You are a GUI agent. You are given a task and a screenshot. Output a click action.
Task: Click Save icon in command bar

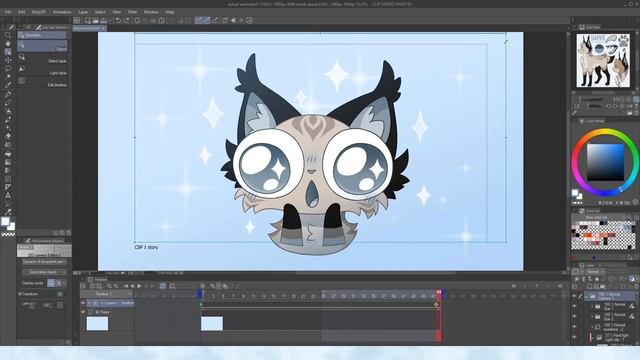click(x=104, y=20)
